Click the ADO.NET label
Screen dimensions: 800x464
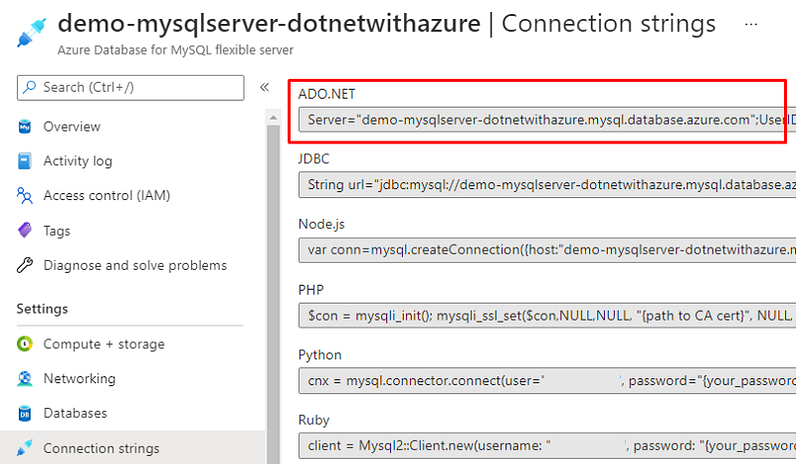click(x=327, y=94)
